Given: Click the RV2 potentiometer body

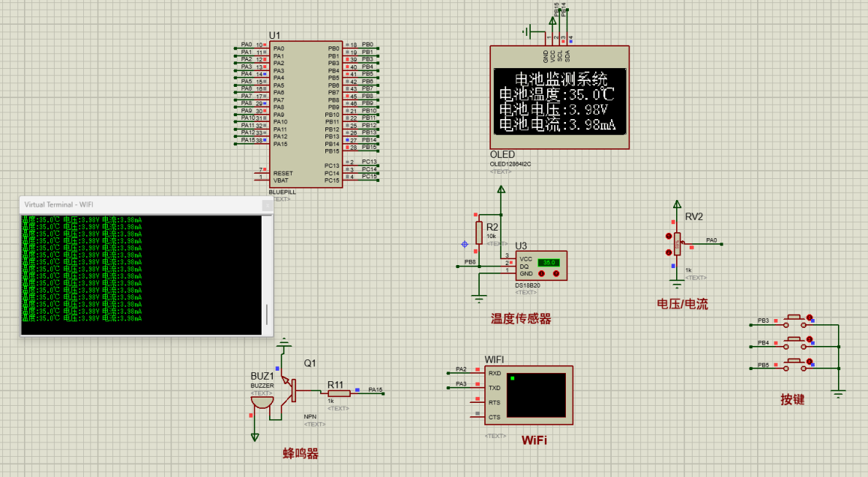Looking at the screenshot, I should coord(678,243).
